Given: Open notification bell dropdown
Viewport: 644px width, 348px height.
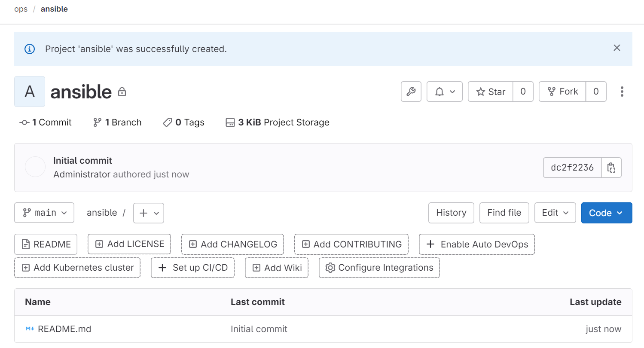Looking at the screenshot, I should click(444, 92).
